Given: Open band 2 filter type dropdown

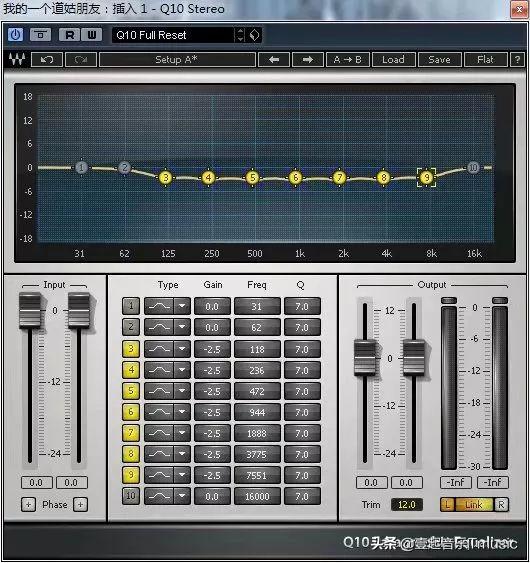Looking at the screenshot, I should tap(182, 327).
